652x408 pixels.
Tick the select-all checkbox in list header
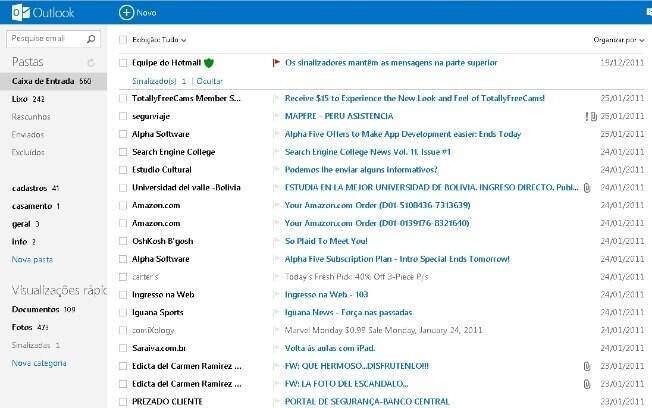123,40
